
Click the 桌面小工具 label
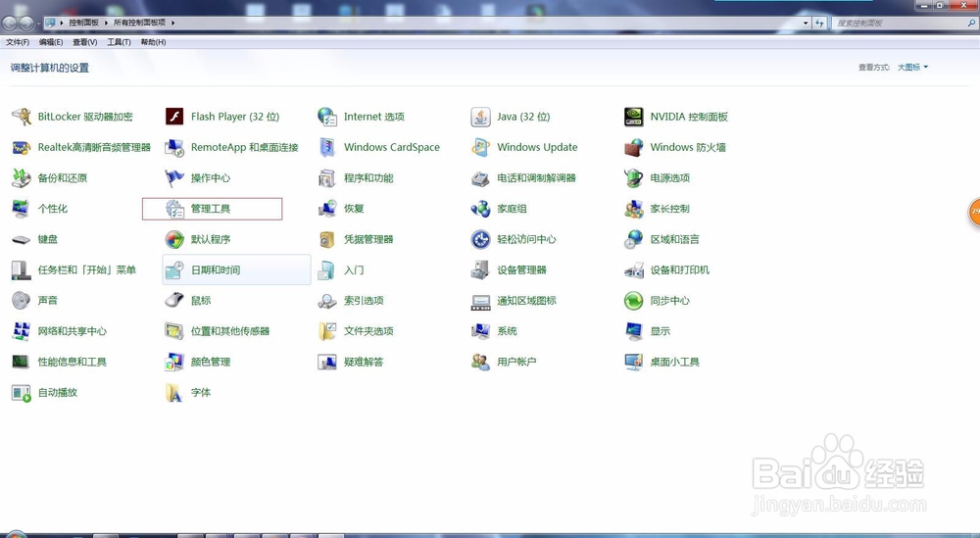pos(674,362)
